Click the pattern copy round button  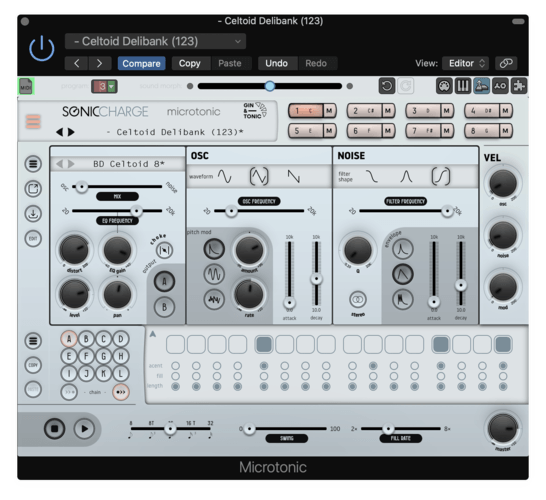(33, 365)
